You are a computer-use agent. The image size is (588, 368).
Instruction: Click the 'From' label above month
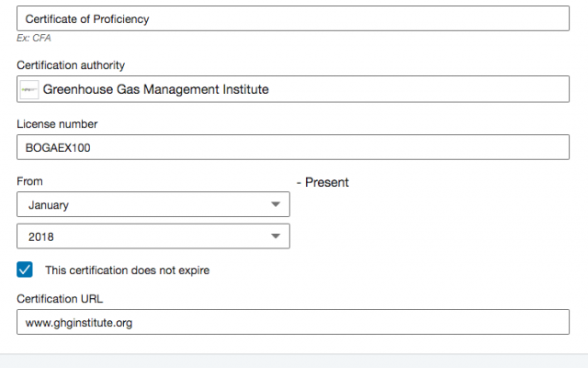tap(29, 181)
